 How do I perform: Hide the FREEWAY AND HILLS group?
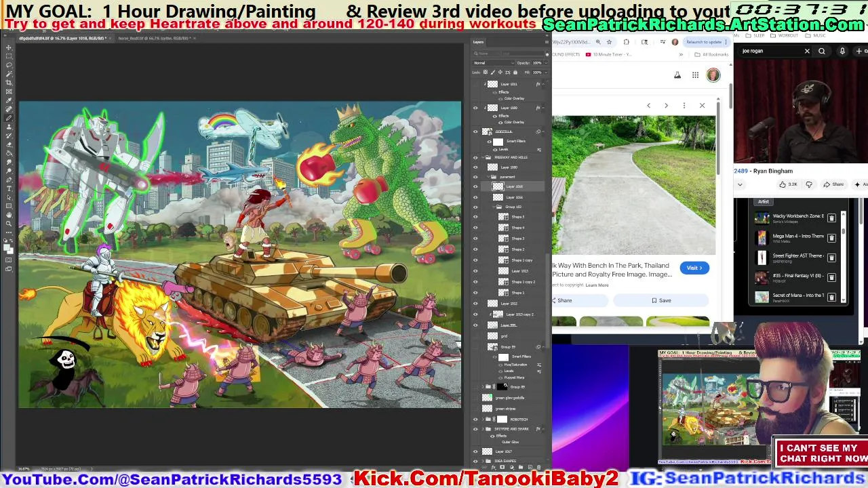(x=475, y=157)
